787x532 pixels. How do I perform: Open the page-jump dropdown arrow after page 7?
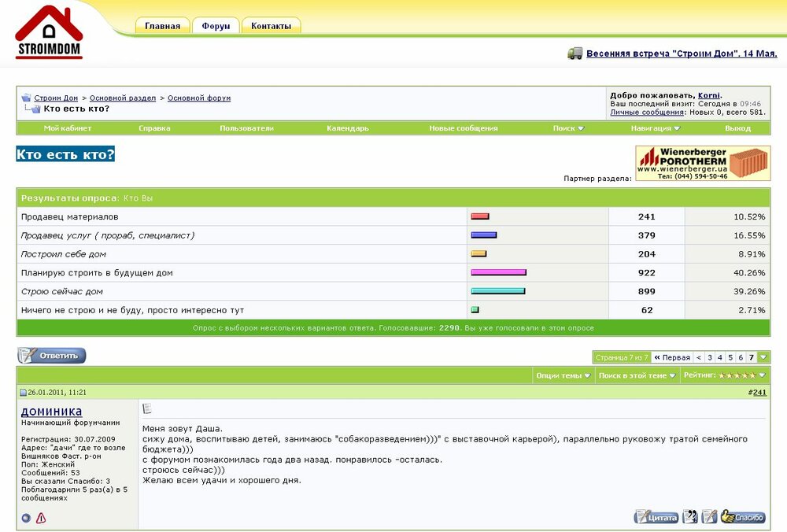(x=763, y=357)
